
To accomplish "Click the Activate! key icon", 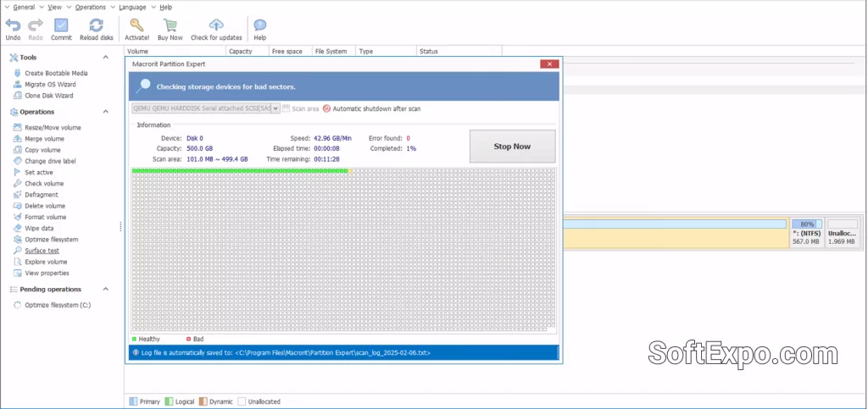I will [136, 25].
